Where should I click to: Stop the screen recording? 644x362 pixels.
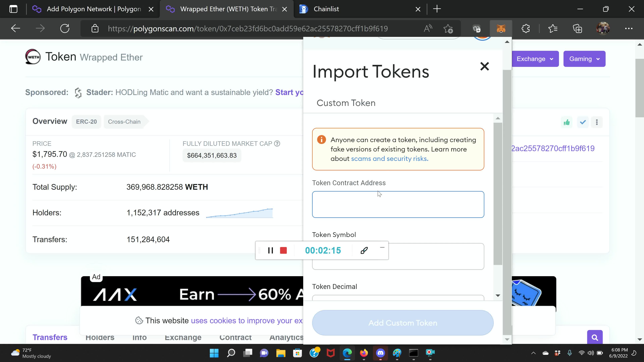tap(284, 250)
